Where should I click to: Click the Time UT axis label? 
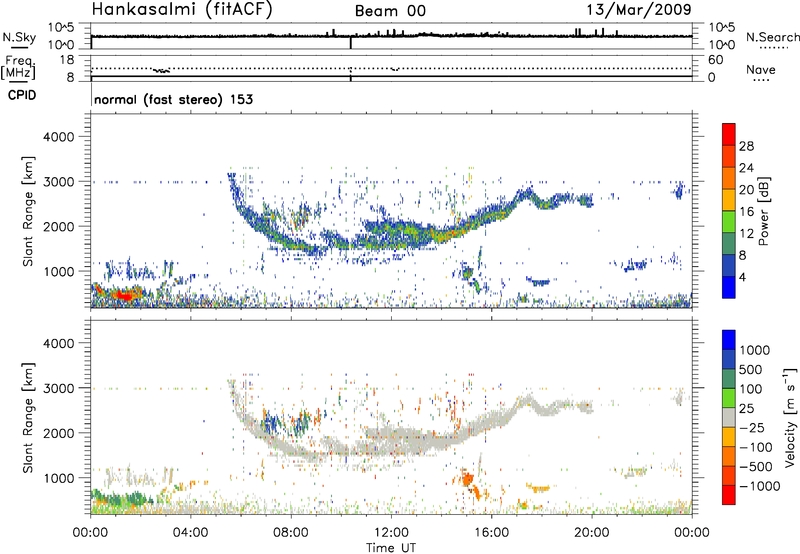coord(391,548)
